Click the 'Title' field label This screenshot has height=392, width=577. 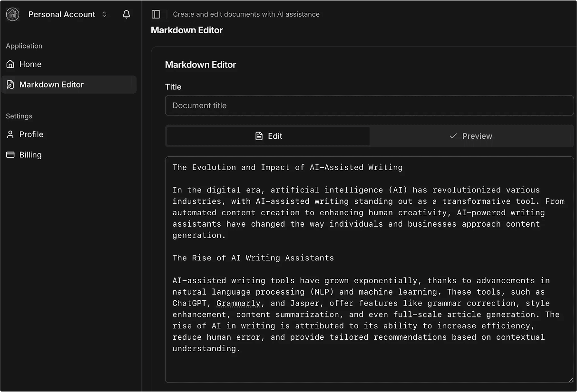(x=173, y=87)
